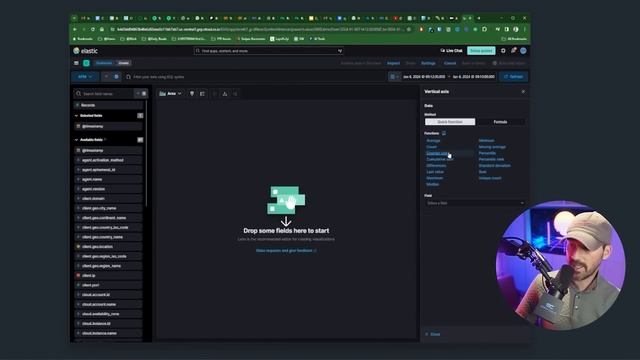Open the help gear icon in header
This screenshot has width=640, height=360.
pyautogui.click(x=503, y=51)
